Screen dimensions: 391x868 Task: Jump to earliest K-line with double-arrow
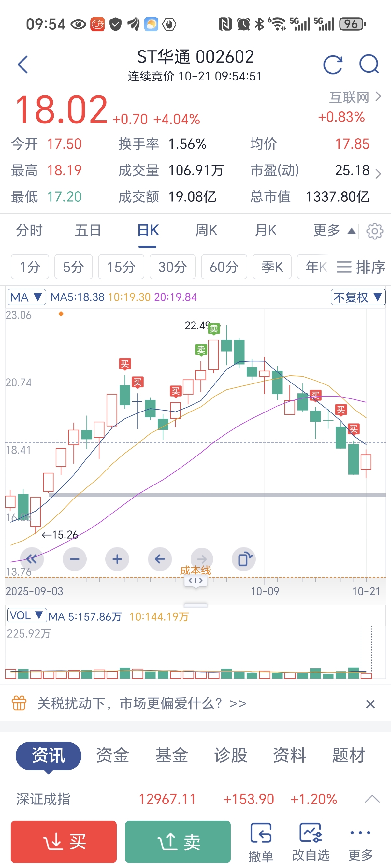click(32, 559)
